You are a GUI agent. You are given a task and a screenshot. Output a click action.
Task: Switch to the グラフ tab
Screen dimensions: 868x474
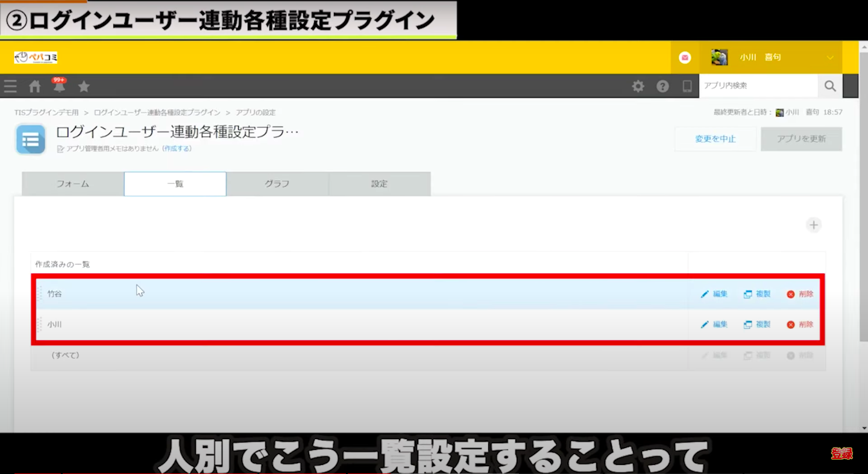277,184
